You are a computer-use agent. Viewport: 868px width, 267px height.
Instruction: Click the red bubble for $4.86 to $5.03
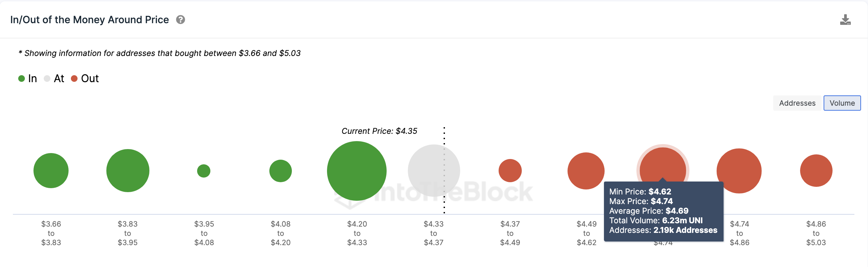(816, 171)
